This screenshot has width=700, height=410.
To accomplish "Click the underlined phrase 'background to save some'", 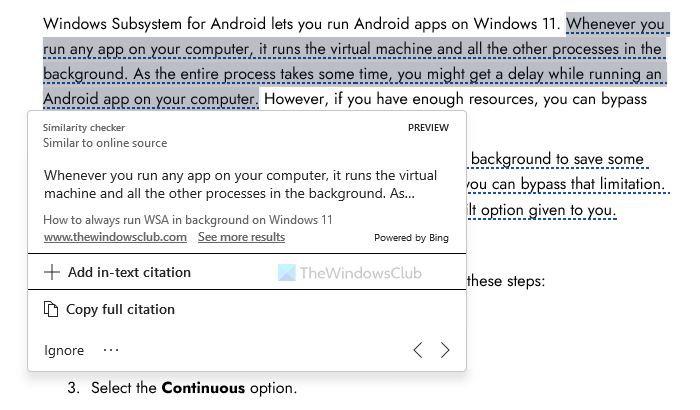I will [558, 159].
